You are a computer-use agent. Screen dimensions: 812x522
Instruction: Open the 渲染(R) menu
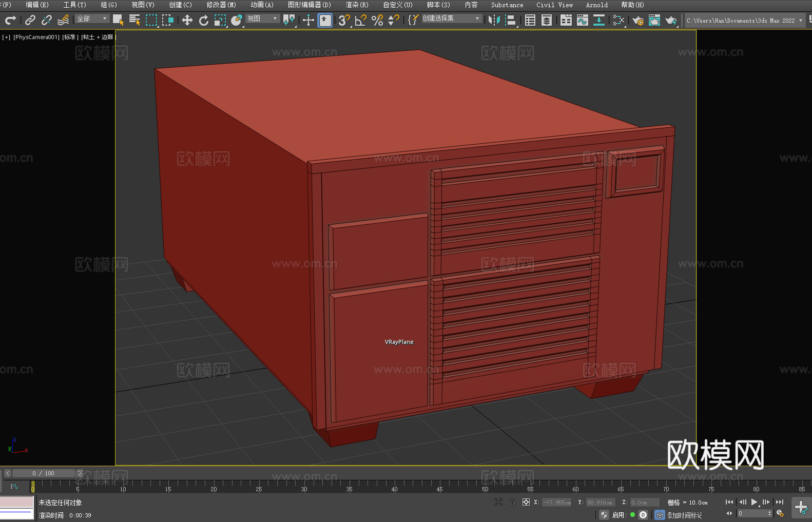click(x=357, y=5)
